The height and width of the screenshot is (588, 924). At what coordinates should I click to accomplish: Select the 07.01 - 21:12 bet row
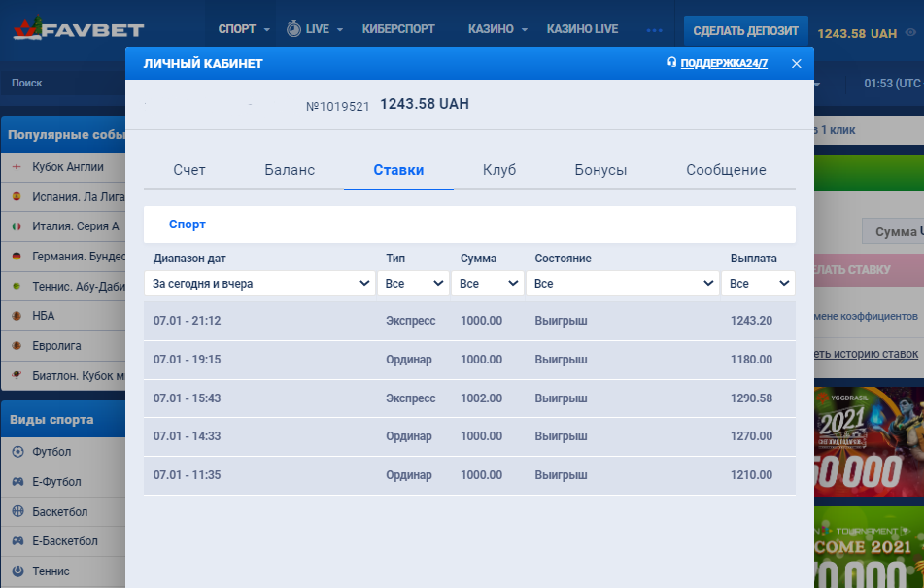pos(469,321)
